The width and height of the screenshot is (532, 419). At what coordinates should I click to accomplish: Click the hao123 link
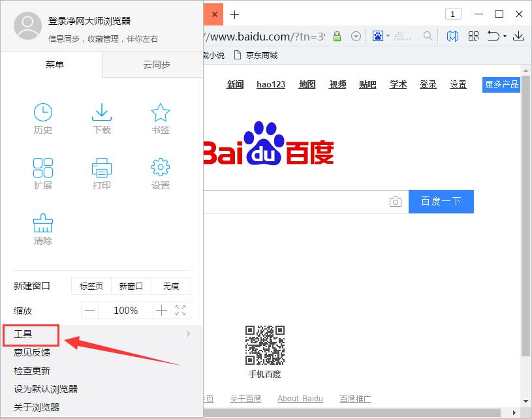click(271, 85)
